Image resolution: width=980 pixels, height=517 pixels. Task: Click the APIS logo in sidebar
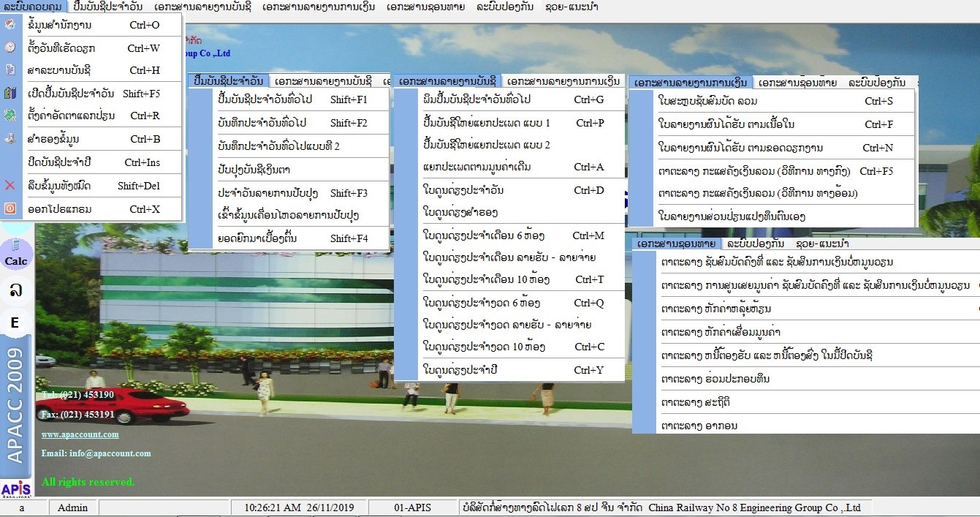coord(16,488)
